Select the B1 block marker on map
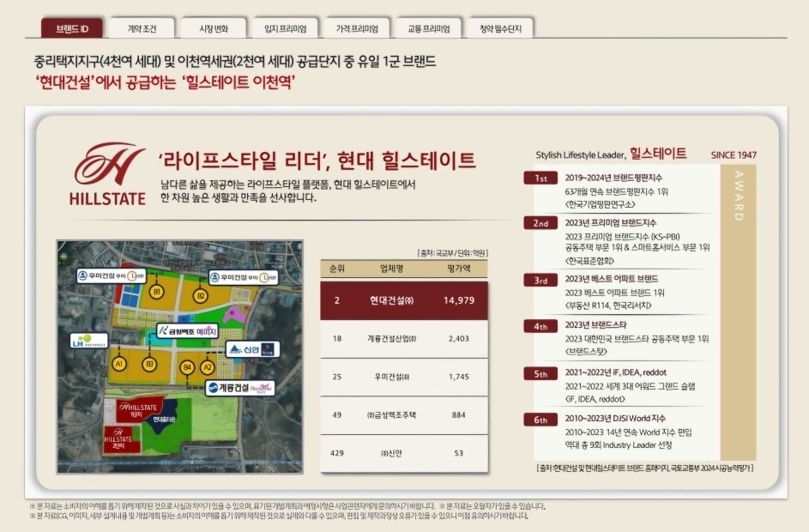 click(156, 293)
